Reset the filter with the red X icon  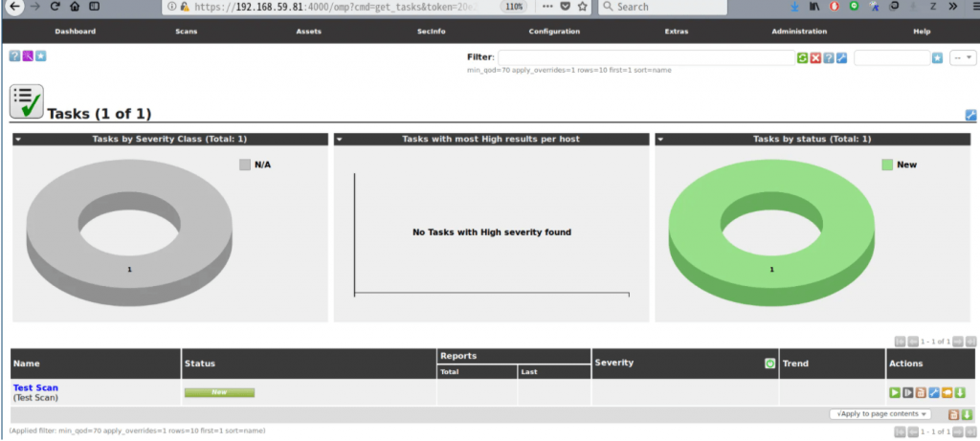[x=815, y=58]
